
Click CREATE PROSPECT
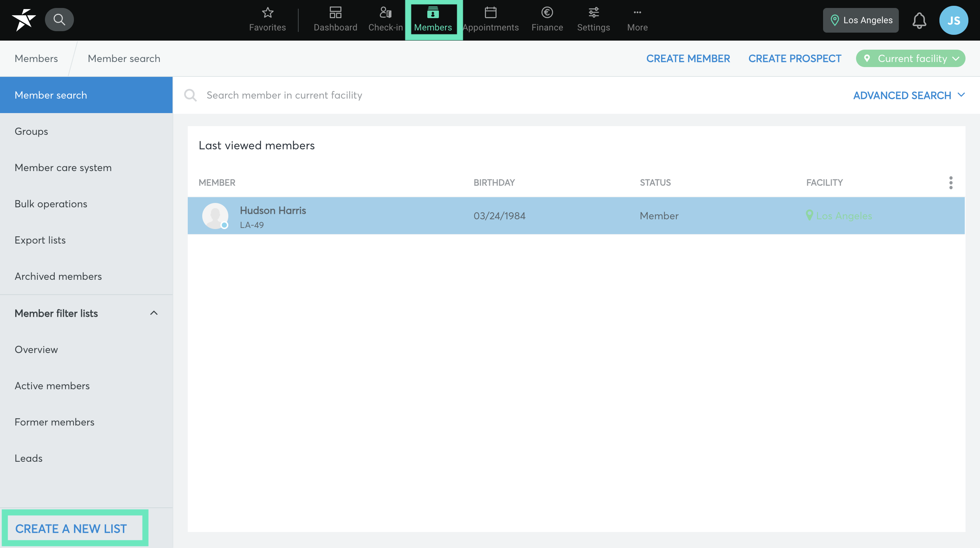click(795, 58)
